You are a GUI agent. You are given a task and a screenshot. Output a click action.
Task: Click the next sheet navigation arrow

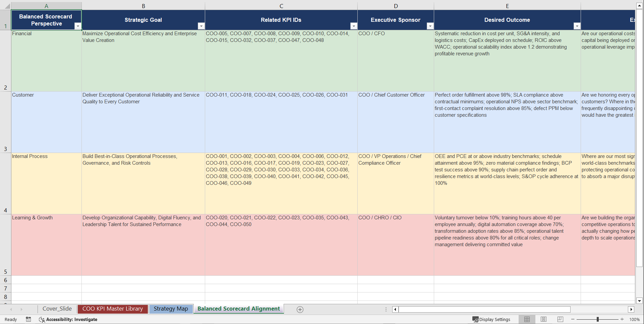pos(21,309)
